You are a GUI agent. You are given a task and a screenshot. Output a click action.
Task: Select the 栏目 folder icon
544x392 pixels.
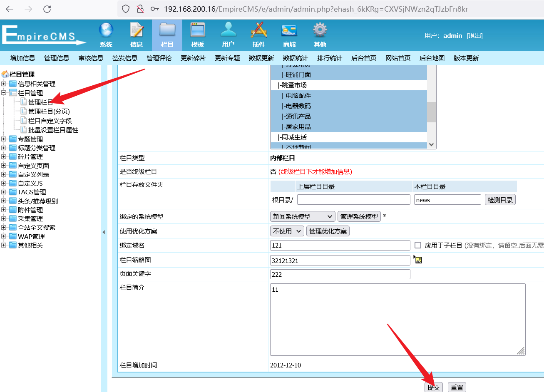[167, 30]
